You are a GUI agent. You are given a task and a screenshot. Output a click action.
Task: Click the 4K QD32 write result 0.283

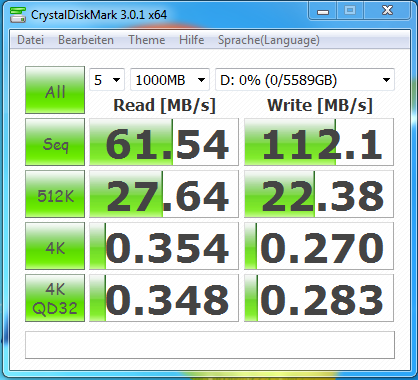(x=319, y=298)
